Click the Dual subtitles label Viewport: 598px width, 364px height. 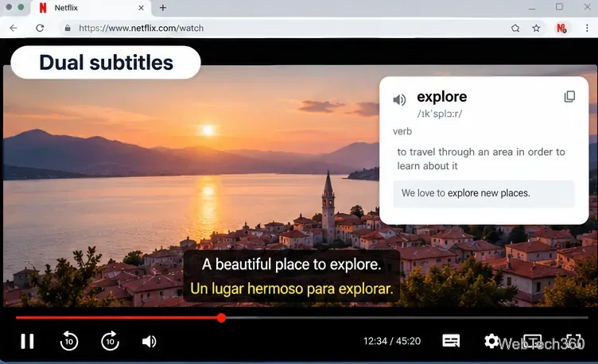[x=106, y=63]
